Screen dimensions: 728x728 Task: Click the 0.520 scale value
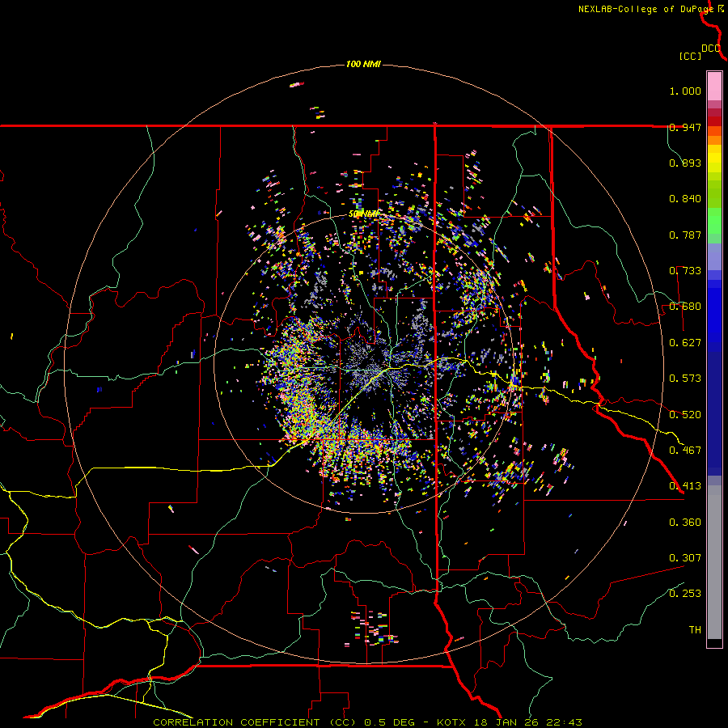[685, 415]
